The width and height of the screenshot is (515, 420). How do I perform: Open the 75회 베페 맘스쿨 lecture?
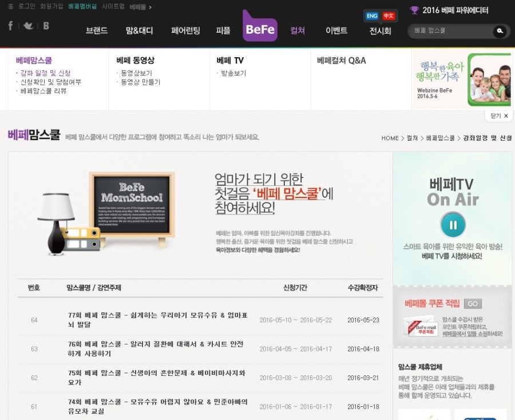tap(156, 378)
